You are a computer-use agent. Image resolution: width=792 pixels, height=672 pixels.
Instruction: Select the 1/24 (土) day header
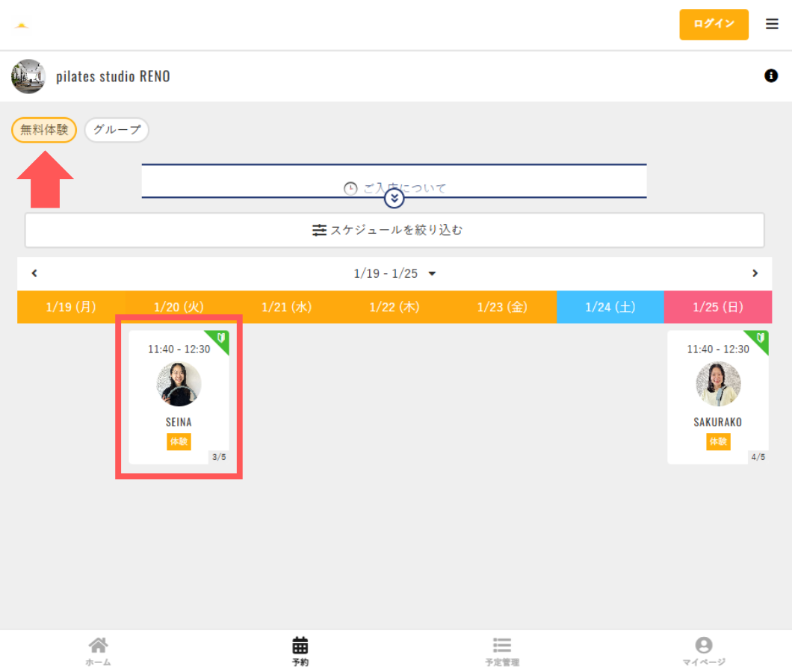(x=610, y=307)
